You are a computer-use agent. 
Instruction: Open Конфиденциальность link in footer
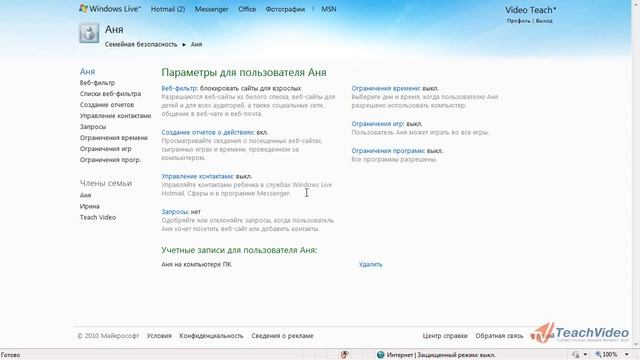pos(211,336)
